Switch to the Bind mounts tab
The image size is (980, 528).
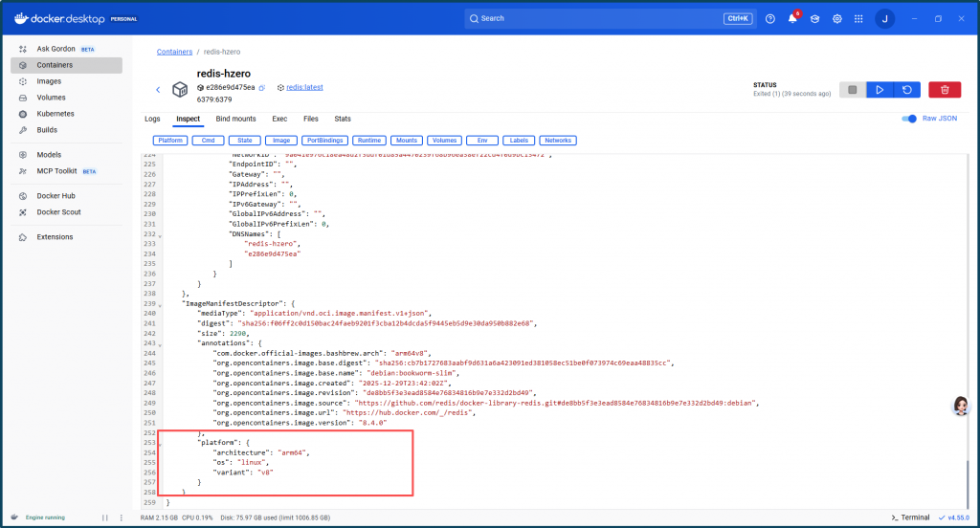pos(235,119)
